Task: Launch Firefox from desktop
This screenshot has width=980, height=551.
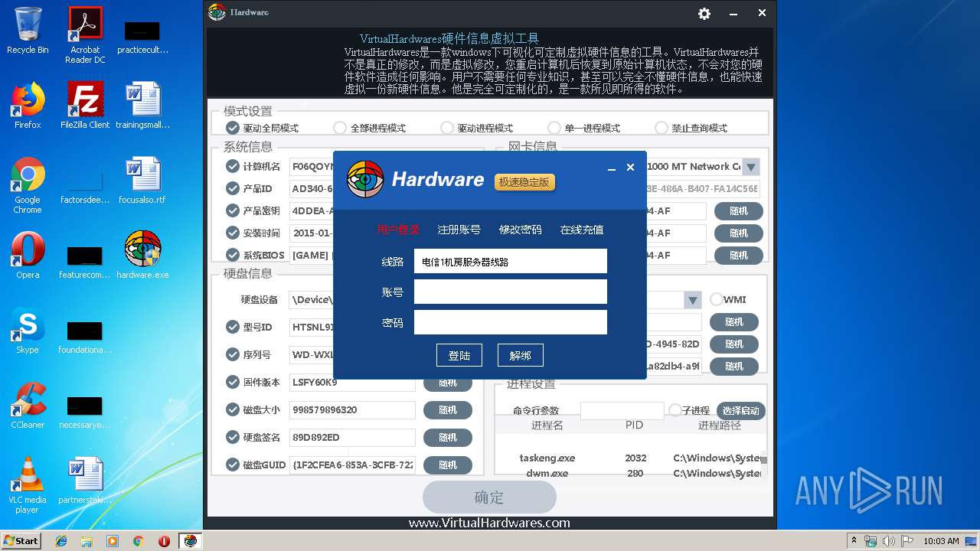Action: point(28,106)
